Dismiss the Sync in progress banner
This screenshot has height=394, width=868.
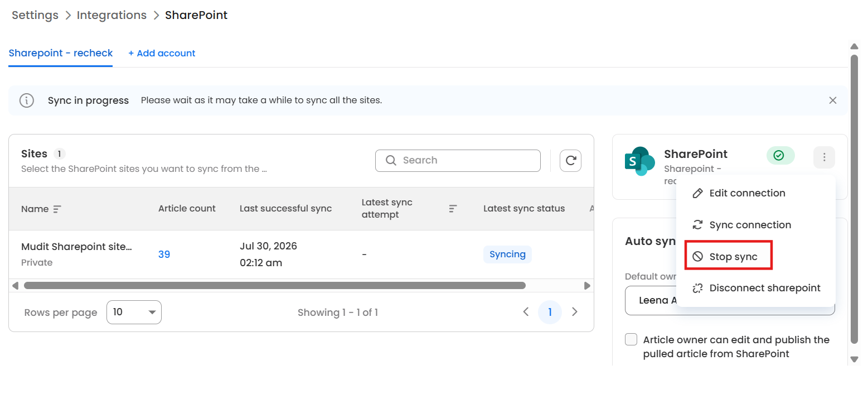point(833,100)
